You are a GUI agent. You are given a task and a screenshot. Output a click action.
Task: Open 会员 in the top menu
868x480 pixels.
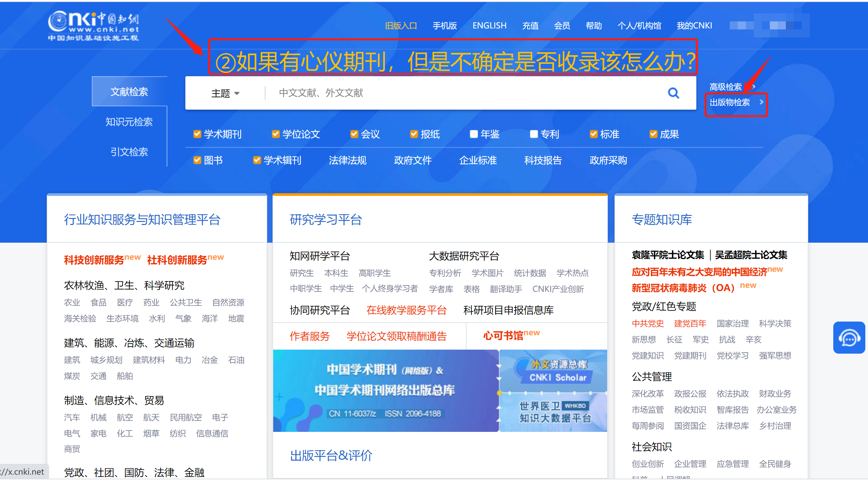[562, 26]
